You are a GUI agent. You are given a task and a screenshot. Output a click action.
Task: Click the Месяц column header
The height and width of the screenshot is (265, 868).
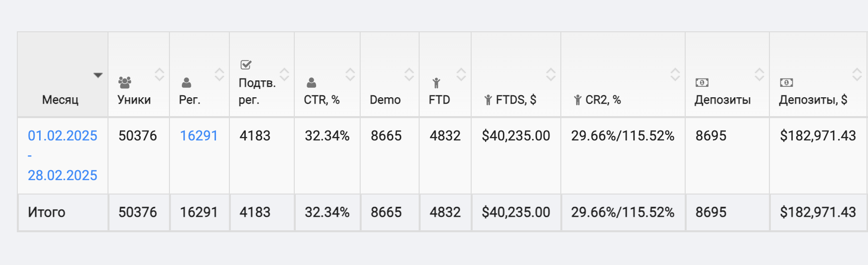[x=60, y=100]
